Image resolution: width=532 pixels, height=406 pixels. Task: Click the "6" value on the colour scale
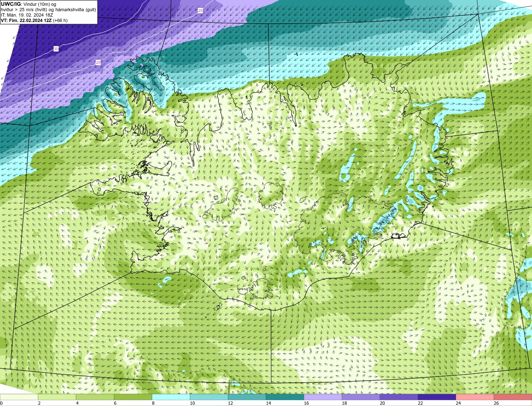114,403
